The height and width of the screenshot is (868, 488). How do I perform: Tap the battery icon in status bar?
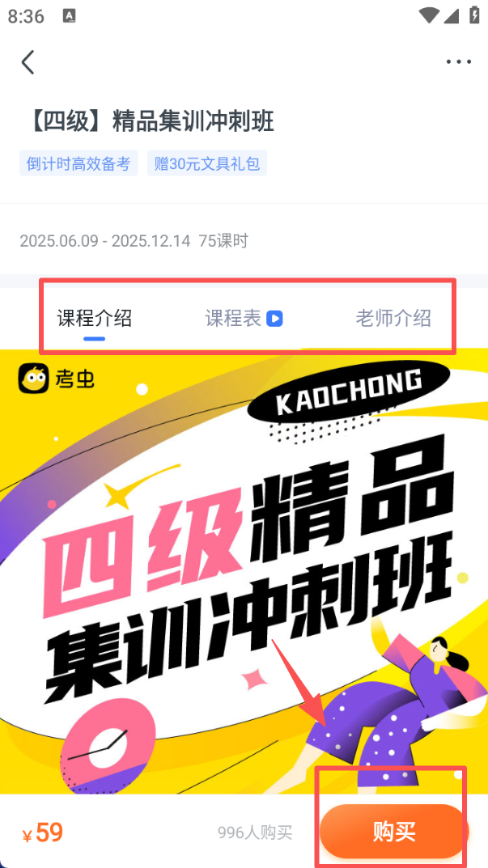click(x=474, y=15)
